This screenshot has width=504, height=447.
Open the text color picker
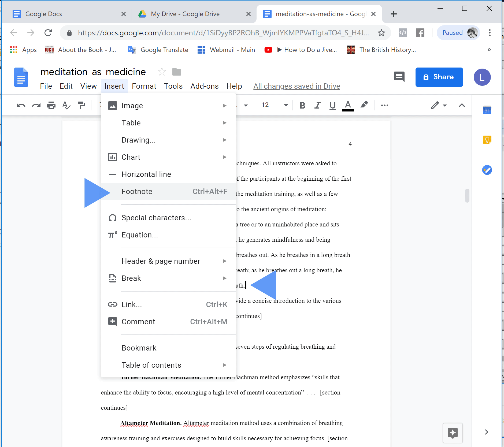tap(348, 105)
